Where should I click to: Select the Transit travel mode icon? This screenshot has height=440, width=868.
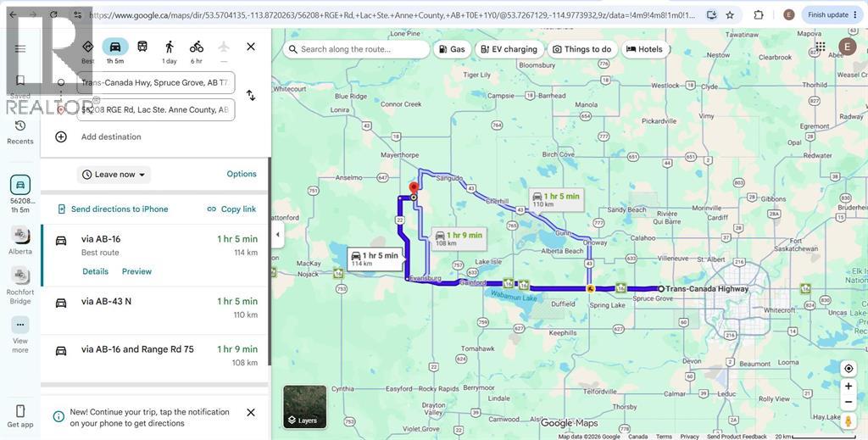142,47
